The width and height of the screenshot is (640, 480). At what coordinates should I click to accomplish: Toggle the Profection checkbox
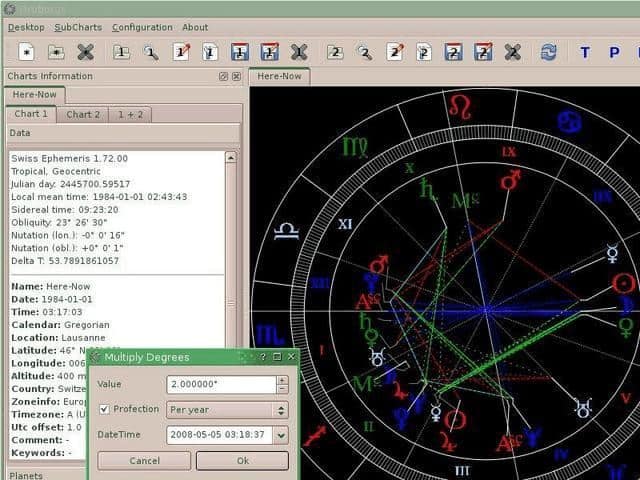(104, 409)
